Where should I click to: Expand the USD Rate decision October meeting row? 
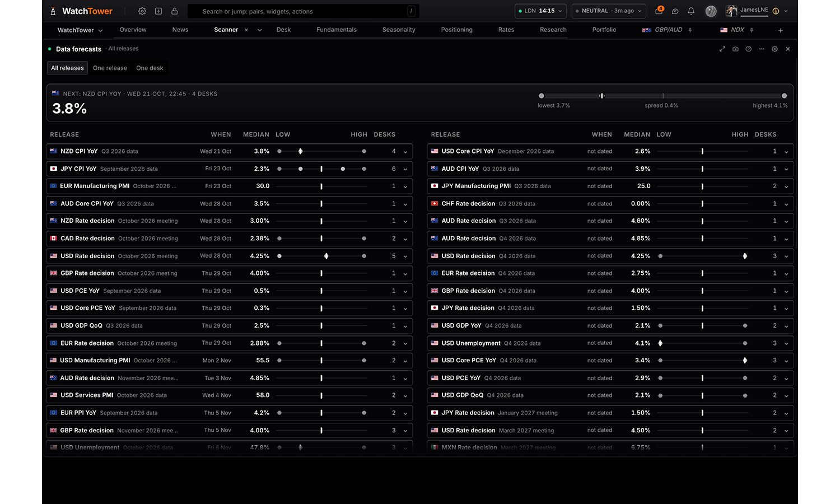coord(405,256)
